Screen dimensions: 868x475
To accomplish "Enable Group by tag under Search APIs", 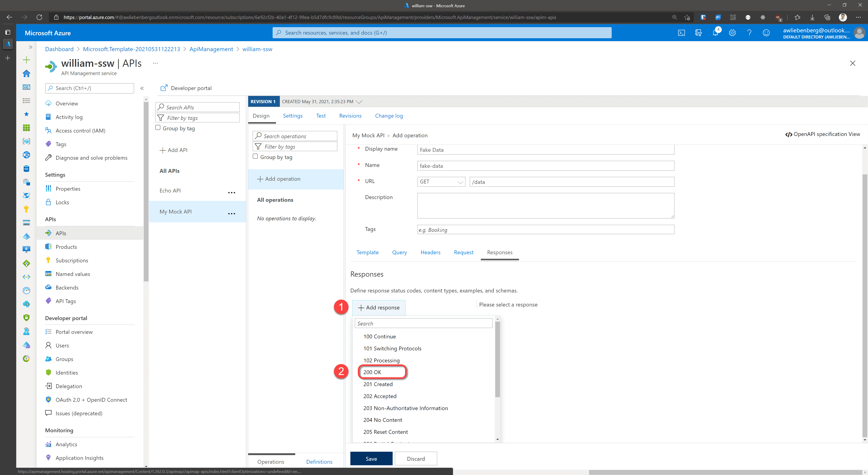I will pyautogui.click(x=158, y=128).
